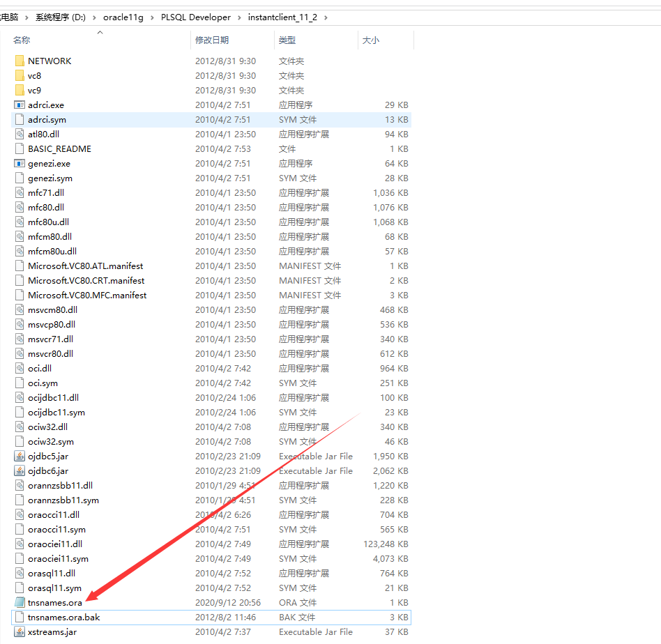Click the BAK 文件 type cell
Image resolution: width=661 pixels, height=644 pixels.
point(297,617)
